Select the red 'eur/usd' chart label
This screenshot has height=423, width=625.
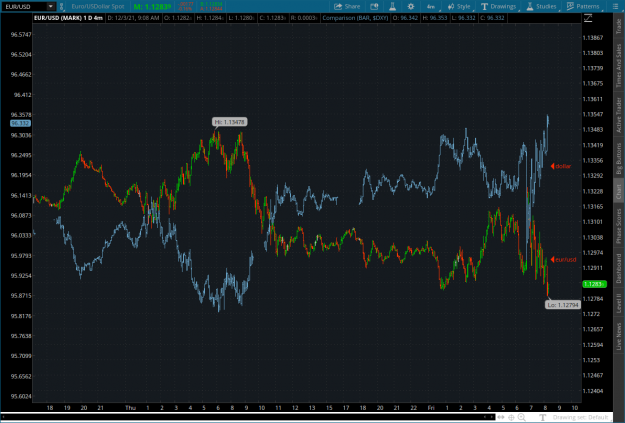(x=564, y=260)
